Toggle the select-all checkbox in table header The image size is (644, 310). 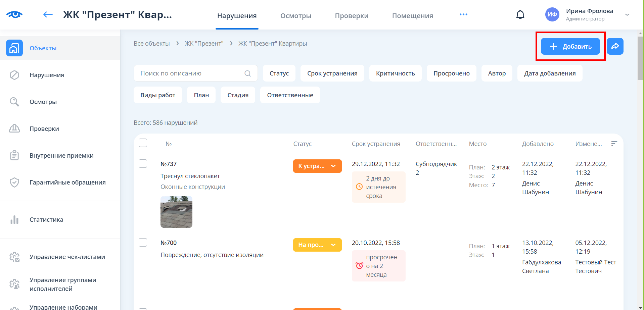point(143,143)
